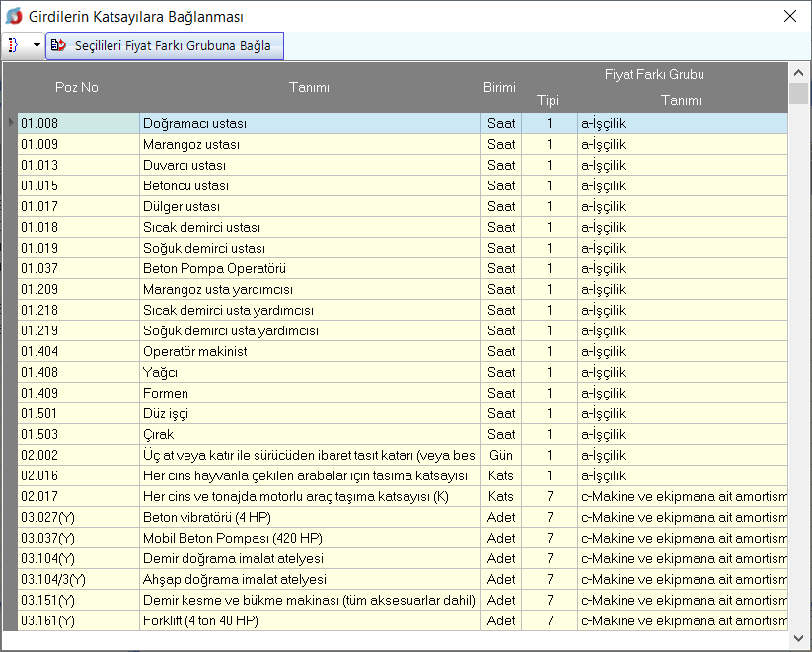Open the dropdown arrow beside selection icon
Viewport: 812px width, 652px height.
pos(37,45)
